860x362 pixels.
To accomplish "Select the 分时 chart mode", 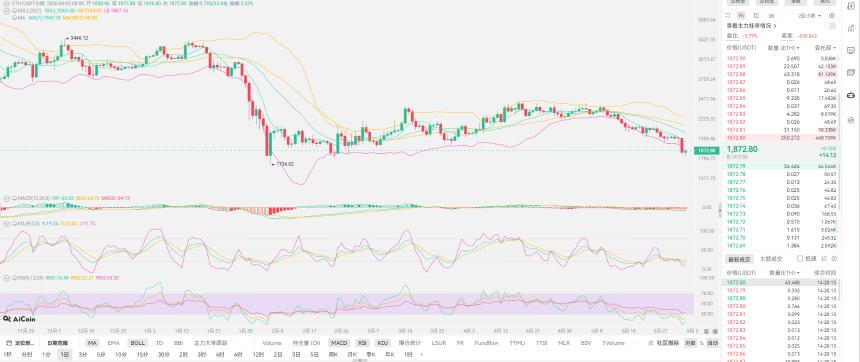I will point(26,354).
